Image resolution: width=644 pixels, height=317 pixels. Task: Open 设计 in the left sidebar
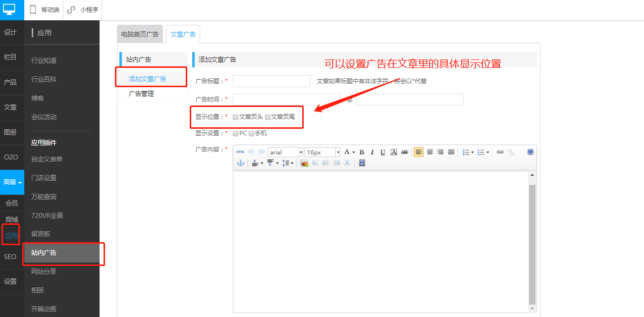point(10,33)
